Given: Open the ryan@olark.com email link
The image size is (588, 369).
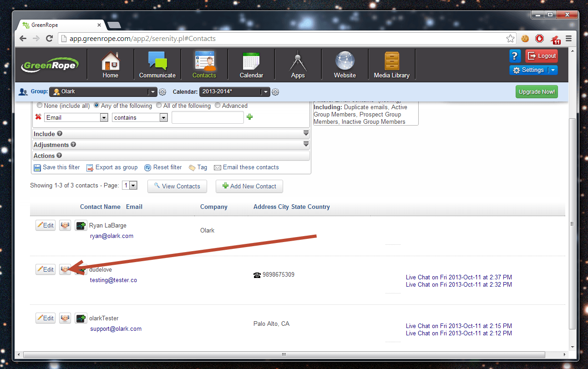Looking at the screenshot, I should tap(112, 236).
